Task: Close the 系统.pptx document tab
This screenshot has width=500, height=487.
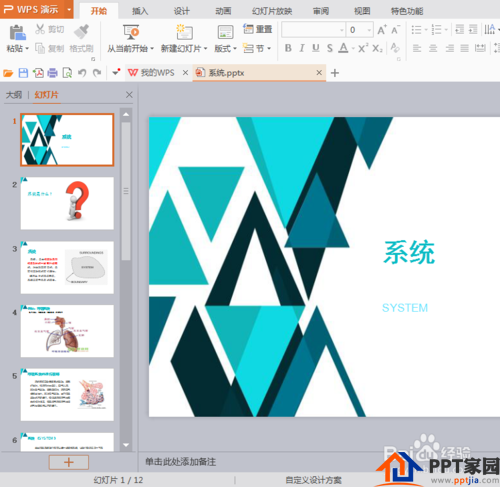Action: coord(319,72)
